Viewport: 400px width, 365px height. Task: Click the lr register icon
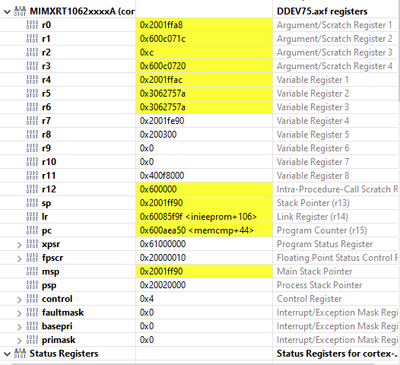pos(32,217)
